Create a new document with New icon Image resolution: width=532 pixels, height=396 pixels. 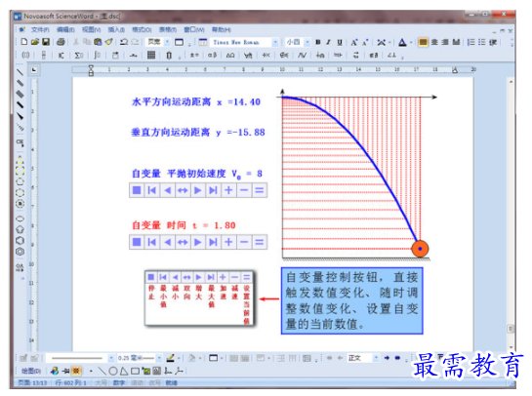[24, 42]
